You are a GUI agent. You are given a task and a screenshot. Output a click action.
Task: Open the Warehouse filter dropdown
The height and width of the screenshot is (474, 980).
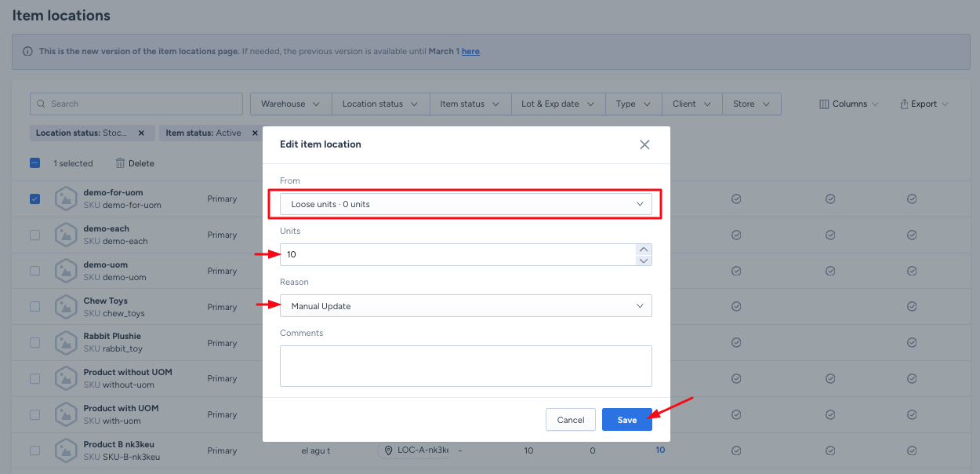290,104
